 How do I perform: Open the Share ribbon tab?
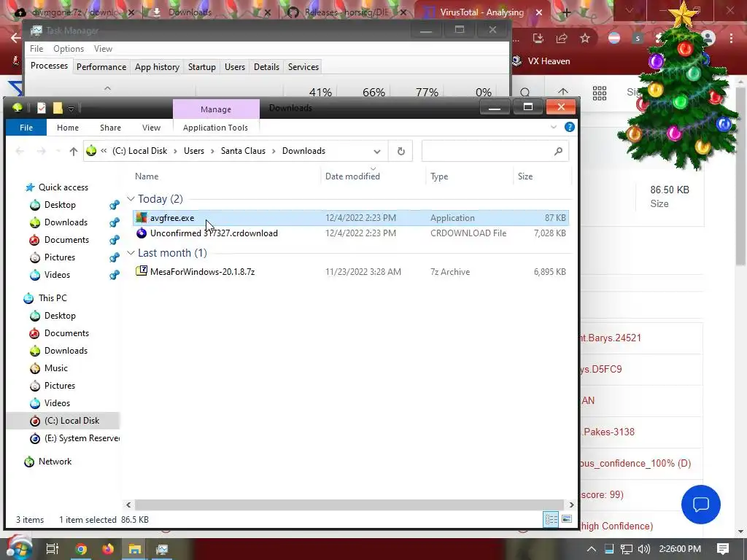pos(111,128)
